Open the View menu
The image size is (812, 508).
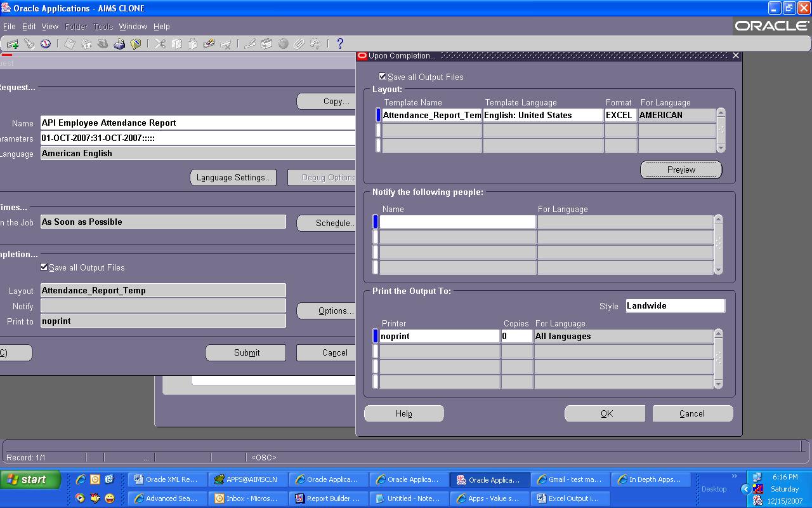click(50, 27)
